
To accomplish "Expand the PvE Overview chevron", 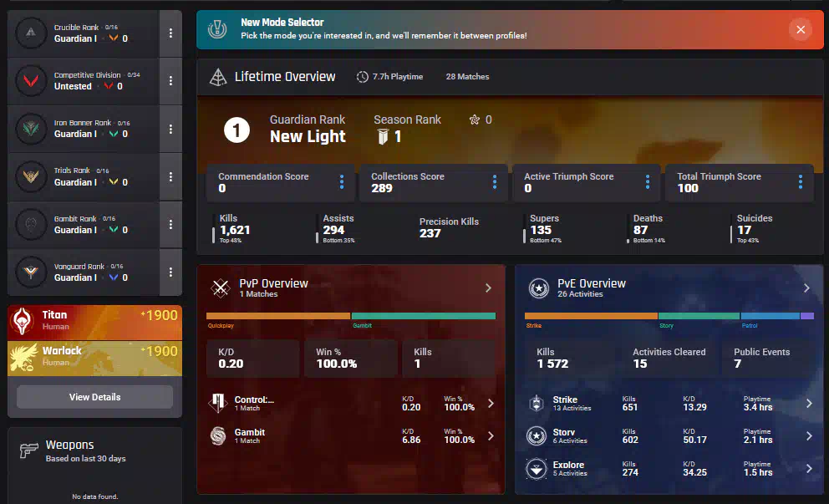I will point(806,288).
